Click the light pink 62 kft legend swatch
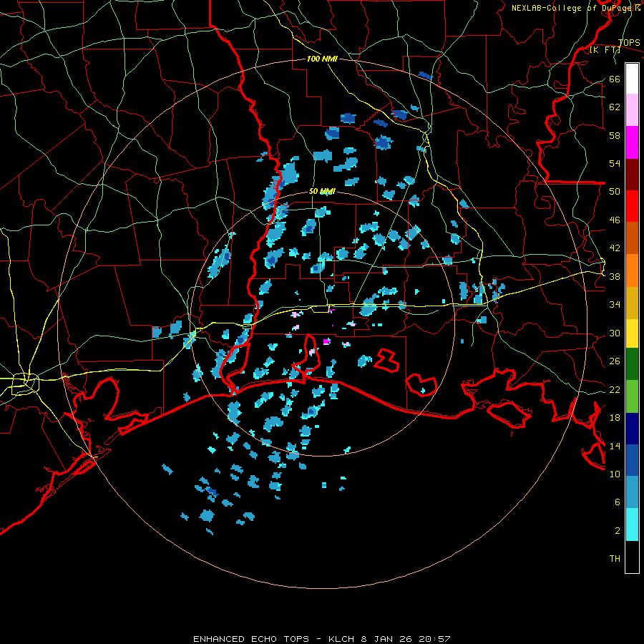 tap(632, 110)
